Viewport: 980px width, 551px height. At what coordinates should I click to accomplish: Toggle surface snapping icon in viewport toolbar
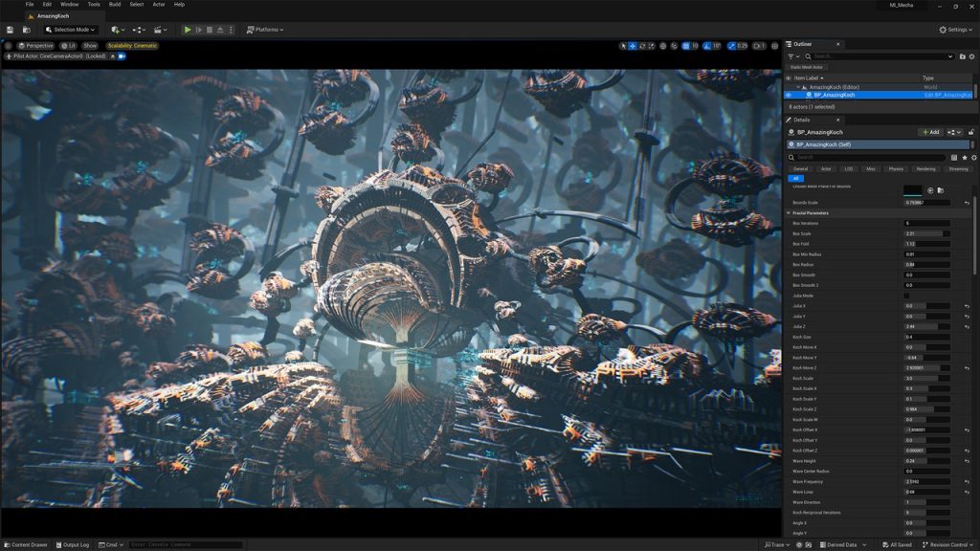(x=675, y=46)
